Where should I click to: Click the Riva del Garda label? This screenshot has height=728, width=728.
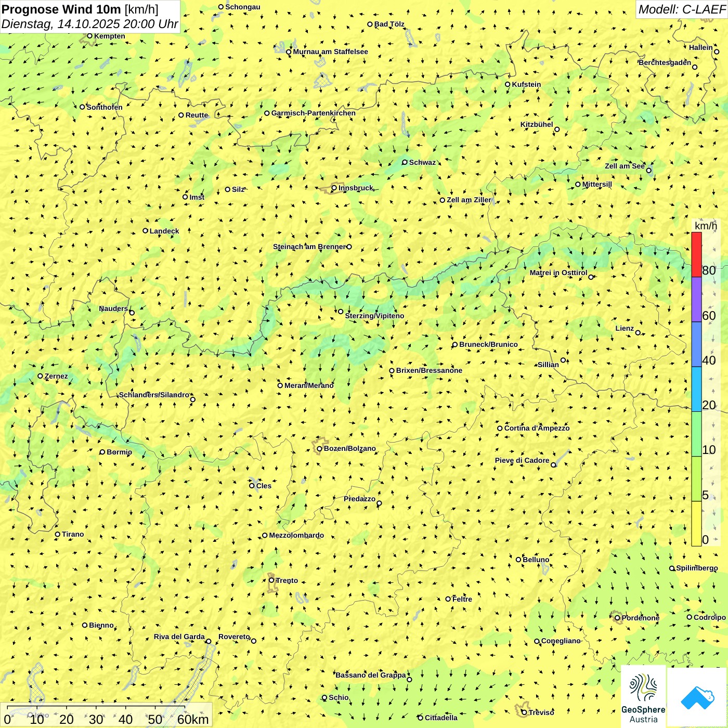pyautogui.click(x=179, y=636)
